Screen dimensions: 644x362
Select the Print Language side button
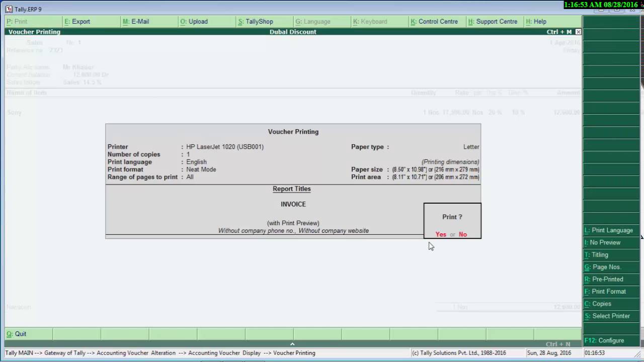point(611,230)
